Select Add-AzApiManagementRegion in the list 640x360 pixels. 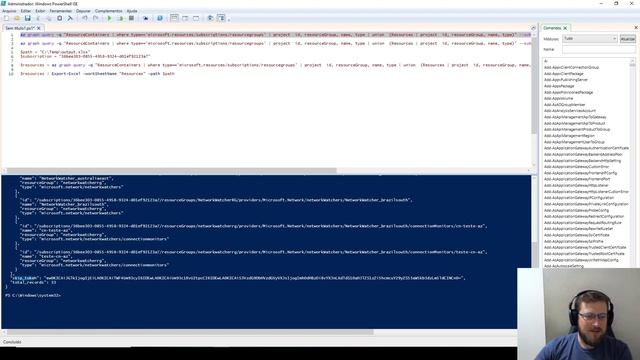point(569,136)
